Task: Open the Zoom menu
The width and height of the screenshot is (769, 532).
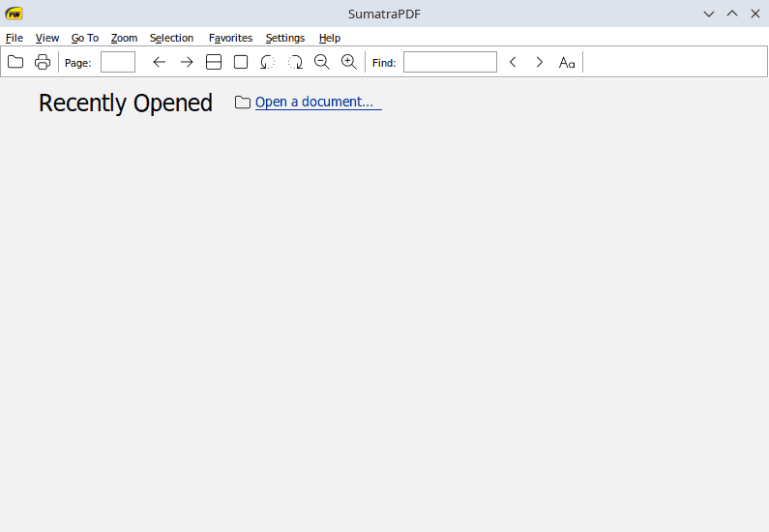Action: pyautogui.click(x=124, y=38)
